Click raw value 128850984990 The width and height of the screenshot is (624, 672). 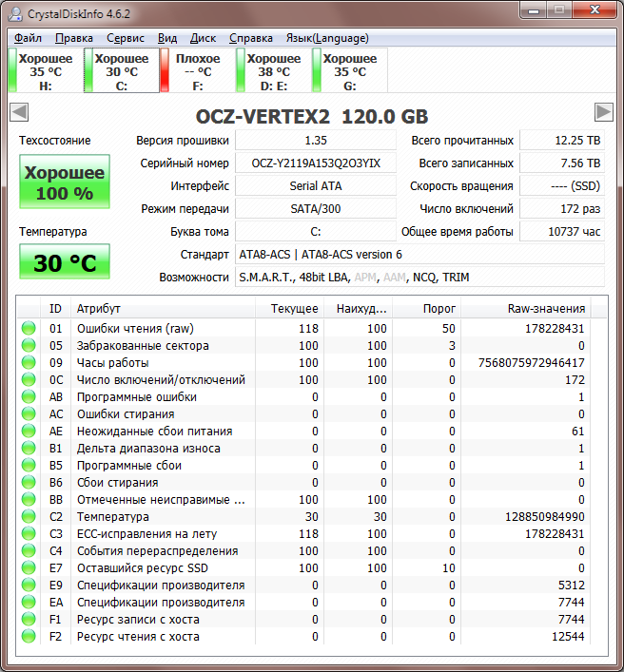[545, 517]
